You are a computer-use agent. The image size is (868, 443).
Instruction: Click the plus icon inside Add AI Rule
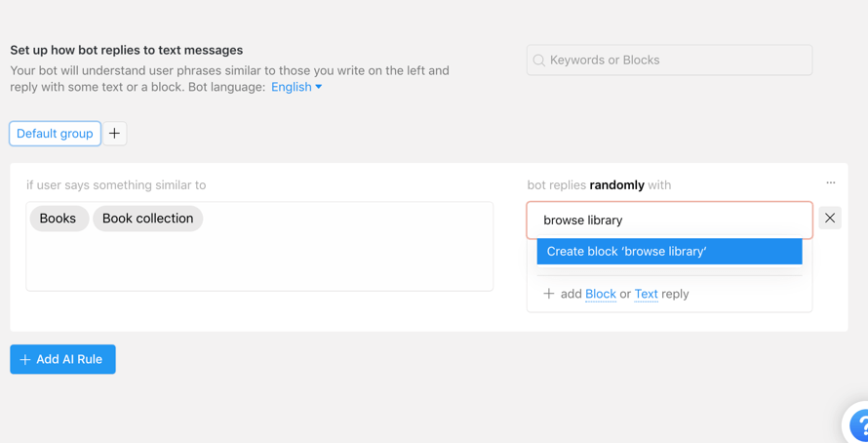click(x=25, y=360)
